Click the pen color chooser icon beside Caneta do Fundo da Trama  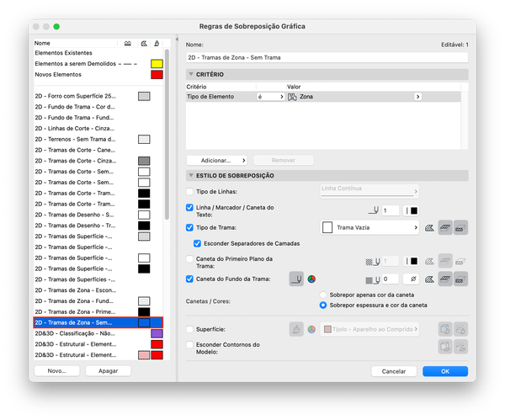tap(296, 279)
